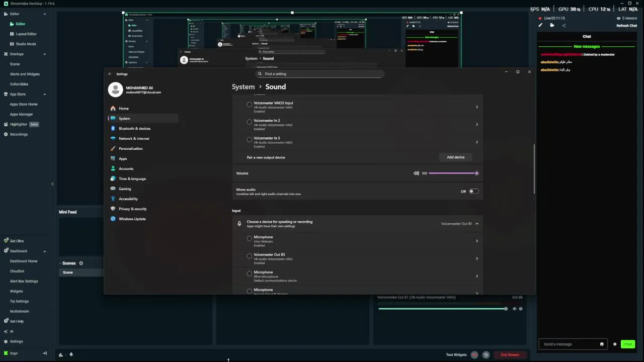Select Voicemeeter Out B3 input device
The image size is (644, 362).
(x=249, y=256)
